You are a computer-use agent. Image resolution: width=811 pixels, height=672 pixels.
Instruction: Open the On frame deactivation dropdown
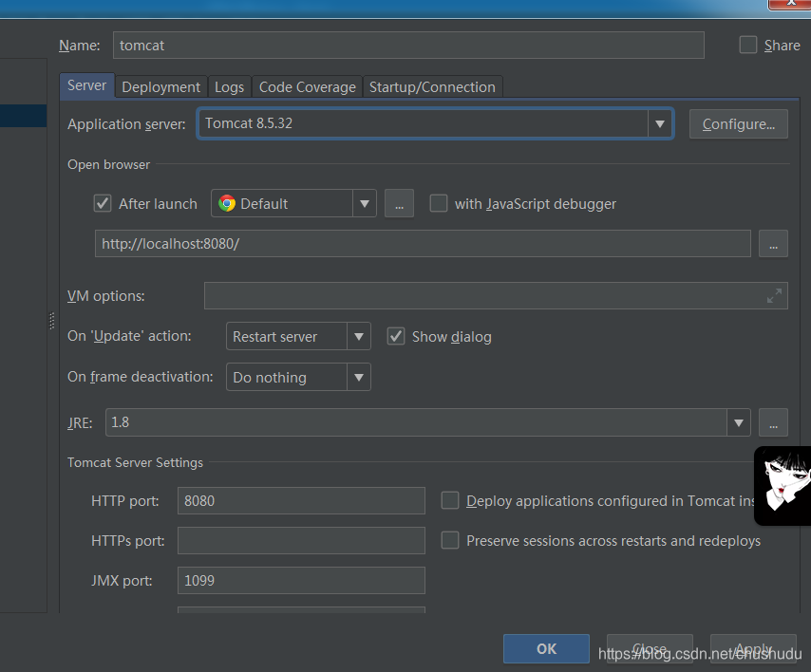298,377
